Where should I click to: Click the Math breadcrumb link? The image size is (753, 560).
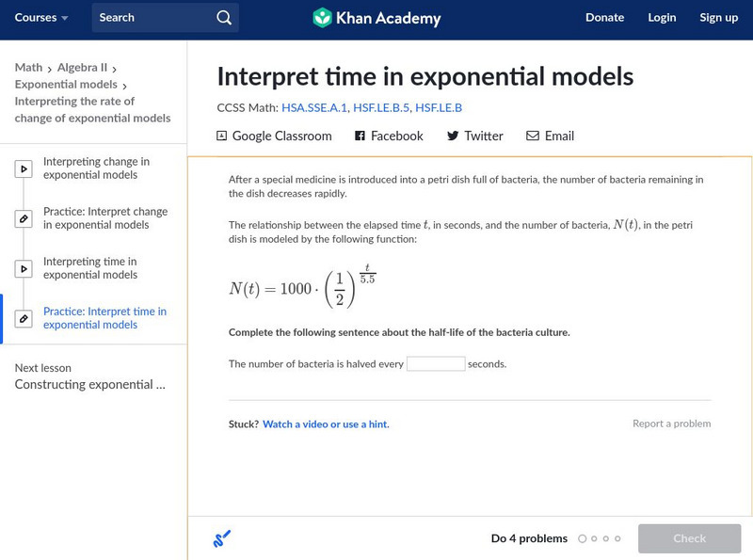tap(28, 68)
